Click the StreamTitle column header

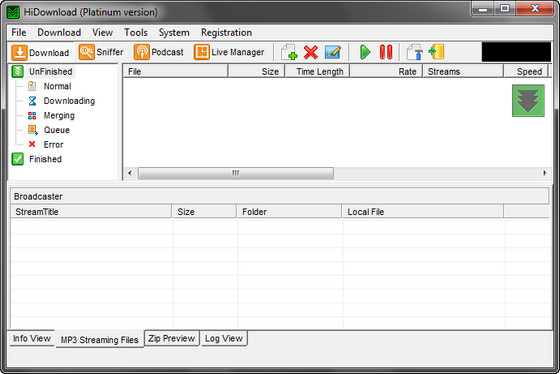point(91,211)
